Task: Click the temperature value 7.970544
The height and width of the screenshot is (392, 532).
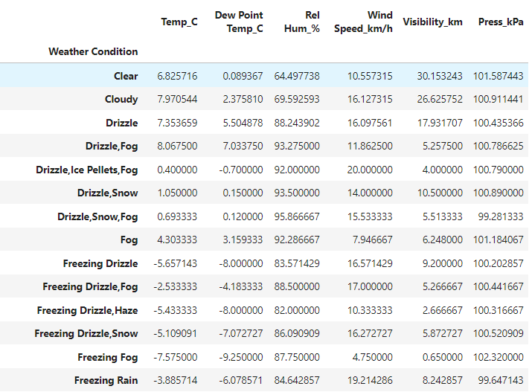Action: [x=177, y=99]
